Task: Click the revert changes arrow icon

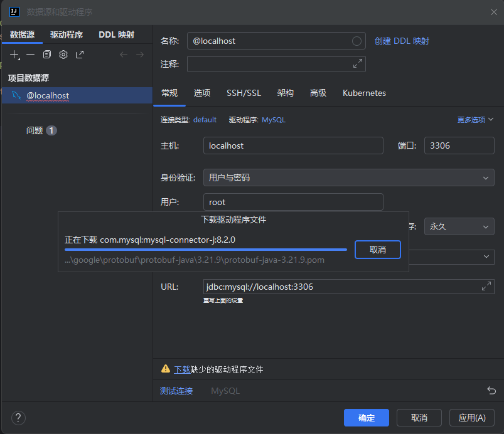Action: [491, 391]
